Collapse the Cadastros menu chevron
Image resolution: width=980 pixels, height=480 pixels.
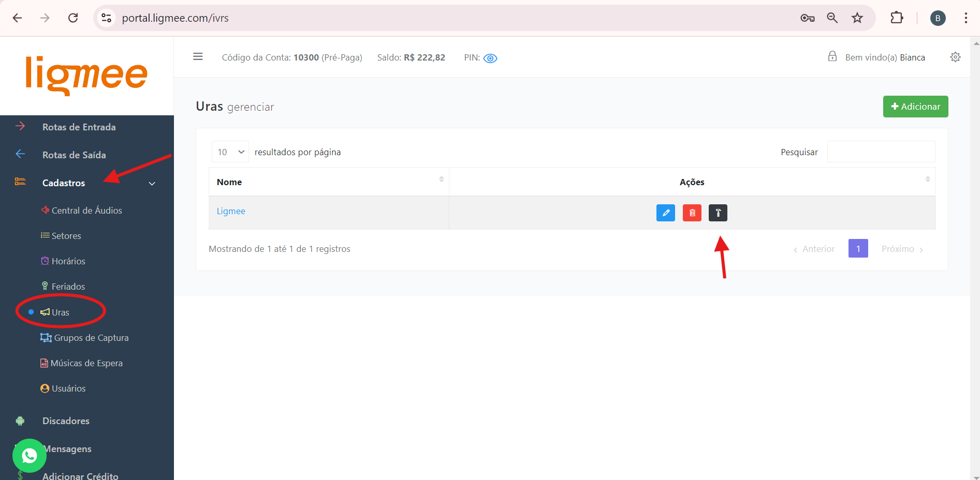152,184
